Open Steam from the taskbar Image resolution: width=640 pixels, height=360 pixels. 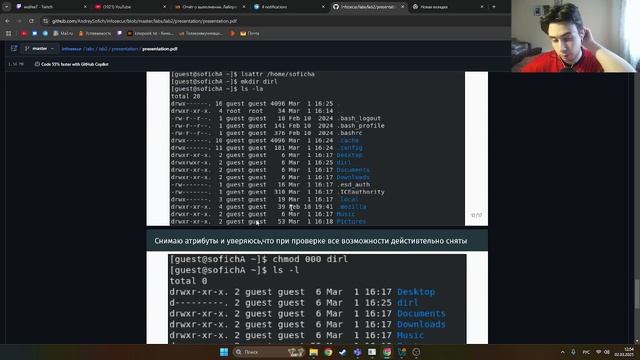pos(343,352)
